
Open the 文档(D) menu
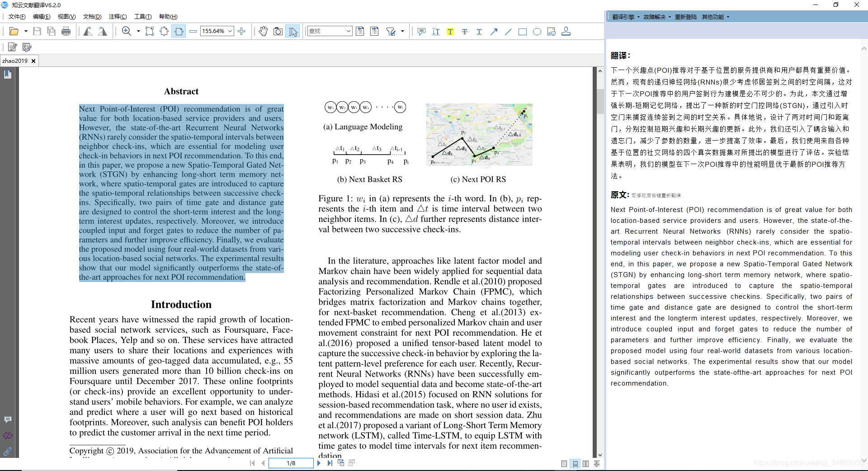(x=92, y=17)
